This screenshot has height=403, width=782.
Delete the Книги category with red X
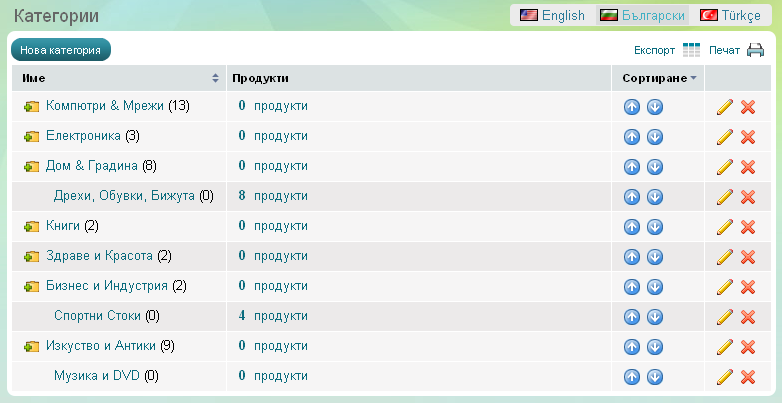point(747,227)
